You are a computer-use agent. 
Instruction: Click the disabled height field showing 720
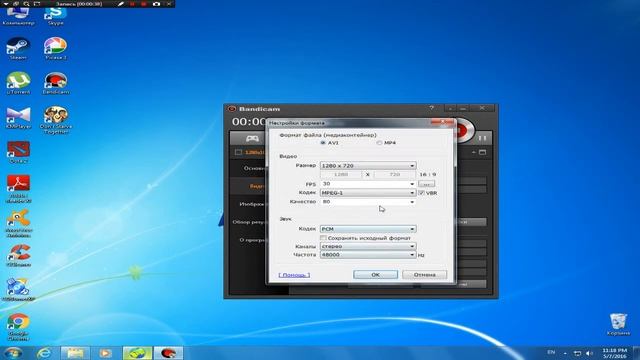click(x=394, y=175)
